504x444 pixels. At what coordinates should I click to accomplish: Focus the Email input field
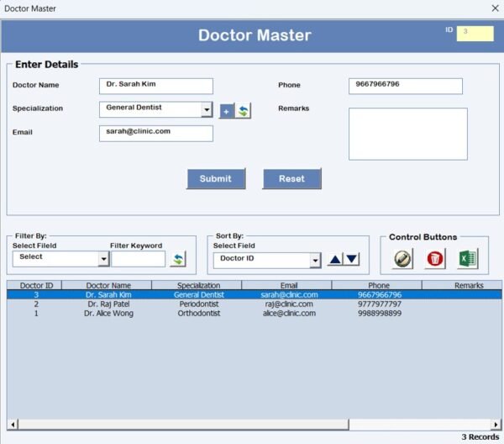pos(156,133)
